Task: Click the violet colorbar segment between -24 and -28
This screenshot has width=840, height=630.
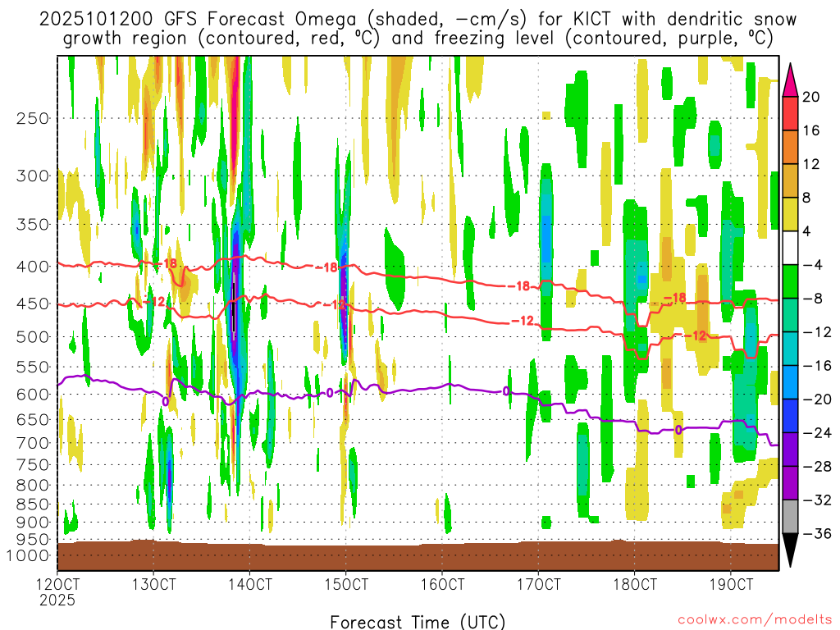Action: 790,450
